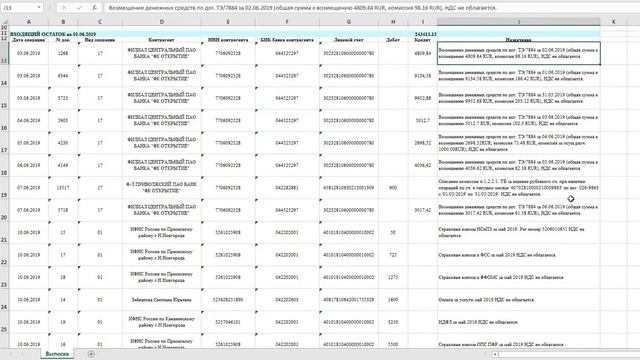This screenshot has width=640, height=360.
Task: Click document number 3718 cell
Action: [x=63, y=210]
